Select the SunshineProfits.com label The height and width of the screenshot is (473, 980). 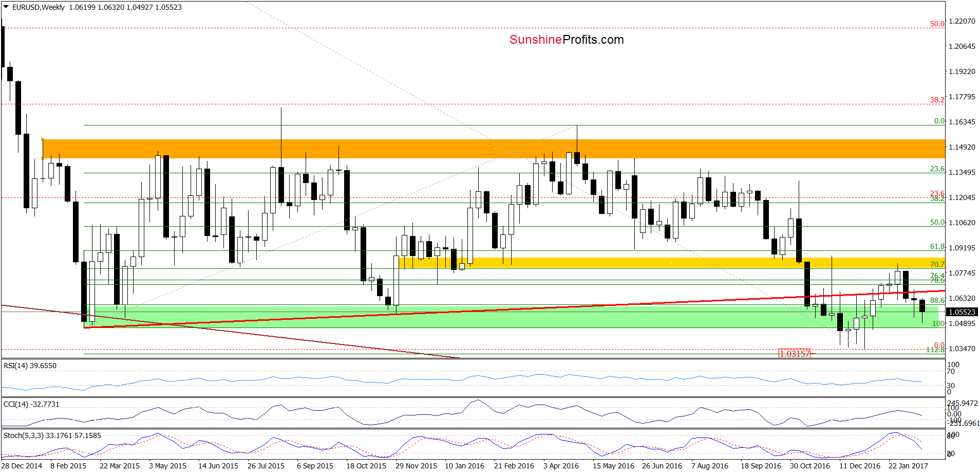coord(567,40)
